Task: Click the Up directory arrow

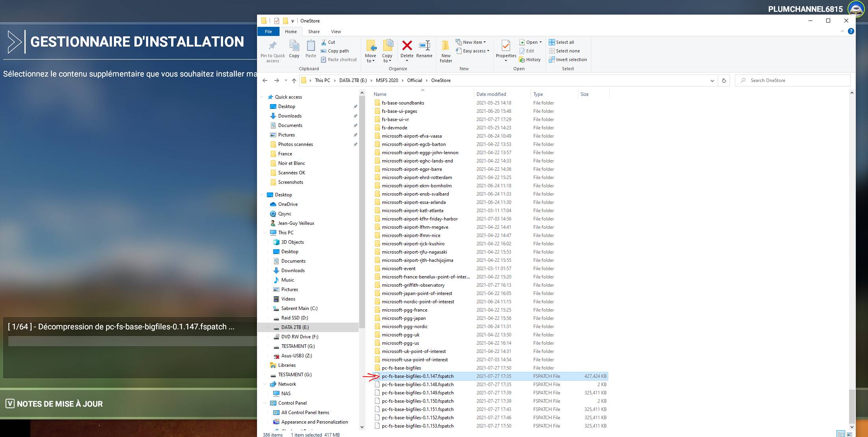Action: pyautogui.click(x=294, y=80)
